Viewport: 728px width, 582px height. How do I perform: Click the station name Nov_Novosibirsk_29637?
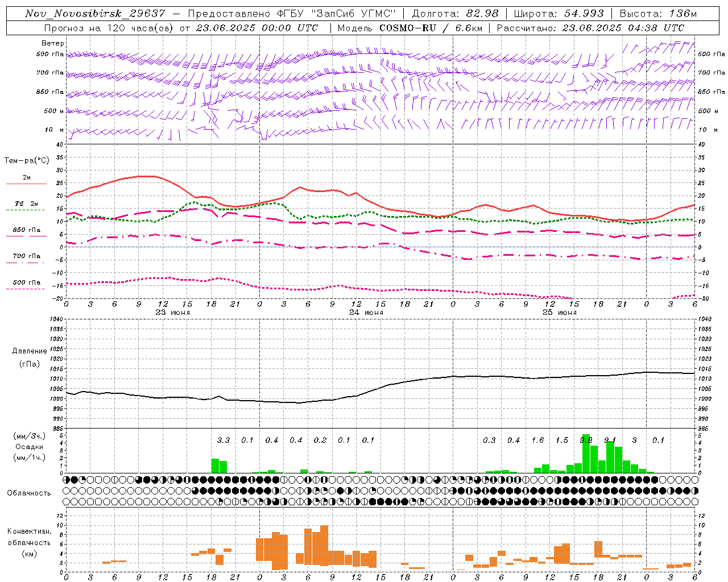[96, 14]
